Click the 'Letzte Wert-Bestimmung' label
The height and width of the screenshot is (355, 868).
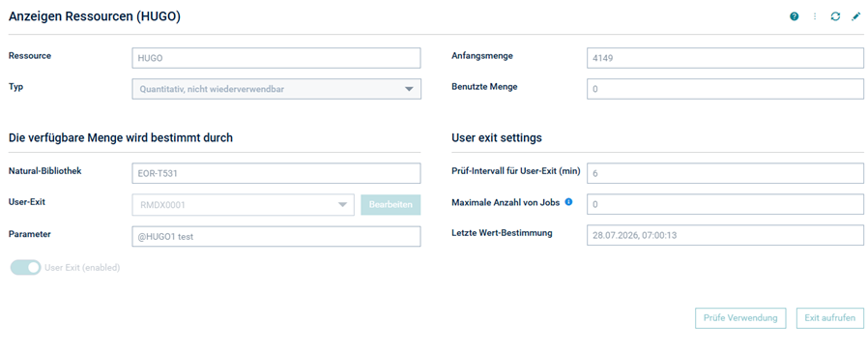pos(502,233)
